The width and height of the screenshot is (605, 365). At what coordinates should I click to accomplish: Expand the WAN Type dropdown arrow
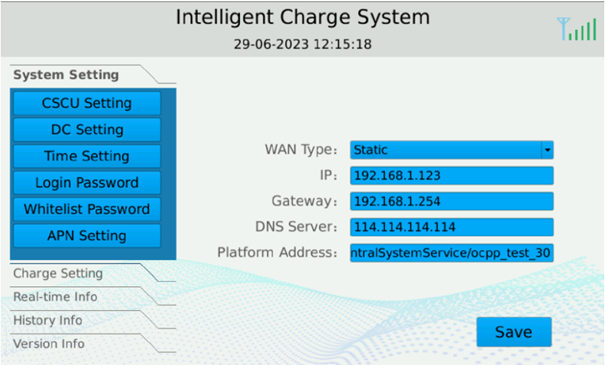click(547, 150)
